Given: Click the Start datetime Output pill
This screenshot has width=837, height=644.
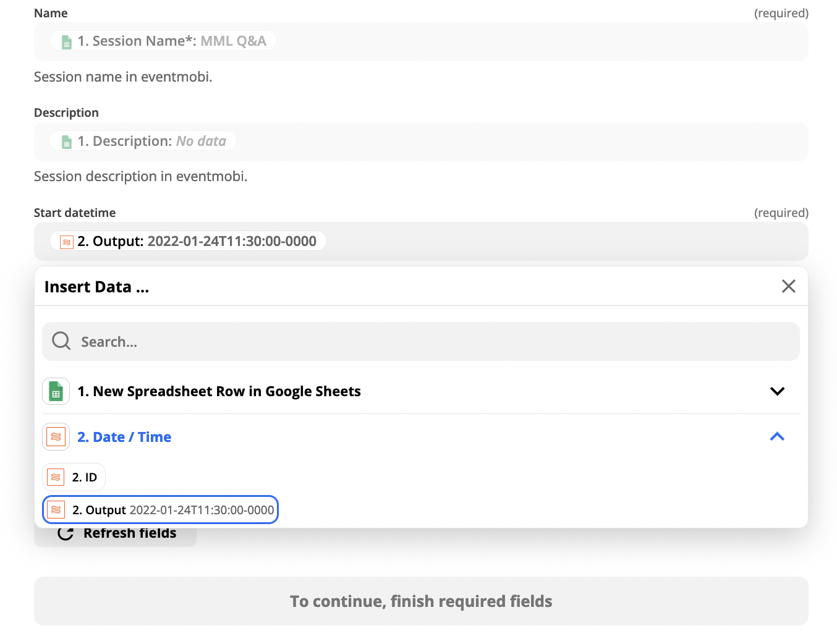Looking at the screenshot, I should tap(188, 241).
